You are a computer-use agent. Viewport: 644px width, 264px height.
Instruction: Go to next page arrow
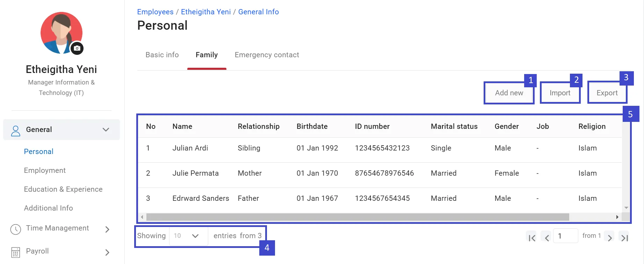[609, 238]
